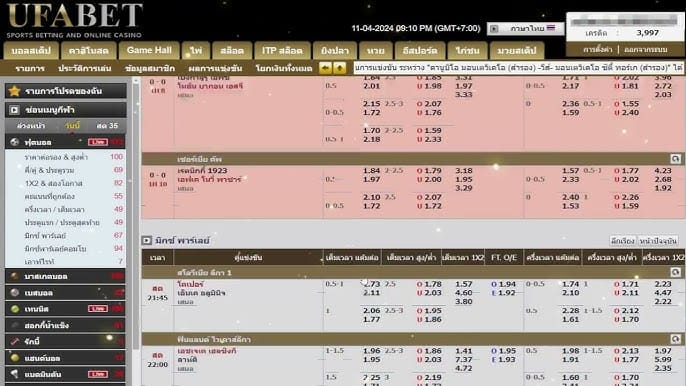Click the tennis ball icon in sidebar
Screen dimensions: 686x386
click(x=14, y=309)
